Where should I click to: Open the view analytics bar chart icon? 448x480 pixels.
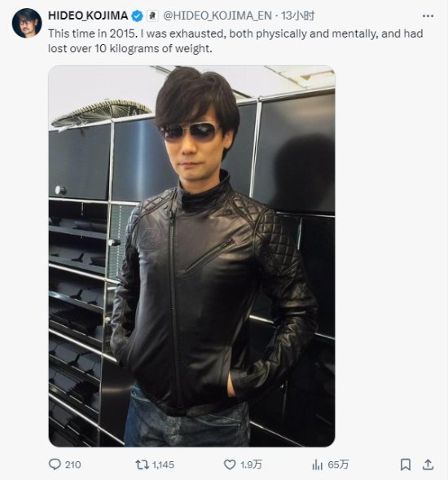[x=318, y=465]
